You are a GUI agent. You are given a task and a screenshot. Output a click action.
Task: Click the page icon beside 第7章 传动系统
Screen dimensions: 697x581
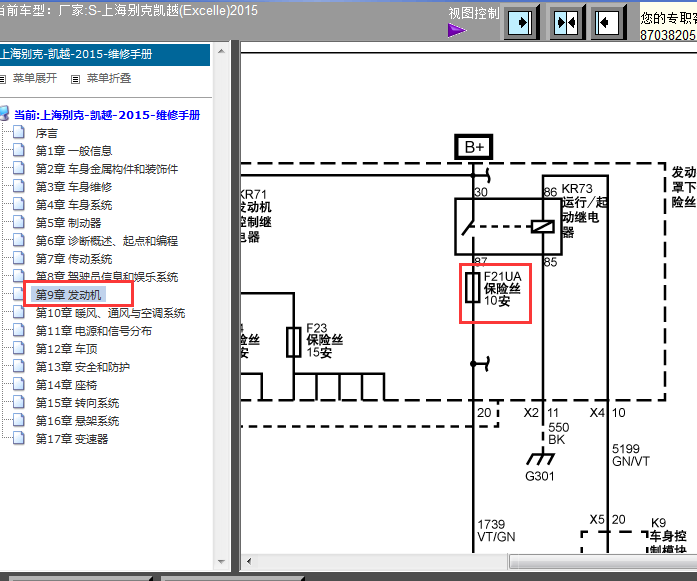coord(19,258)
